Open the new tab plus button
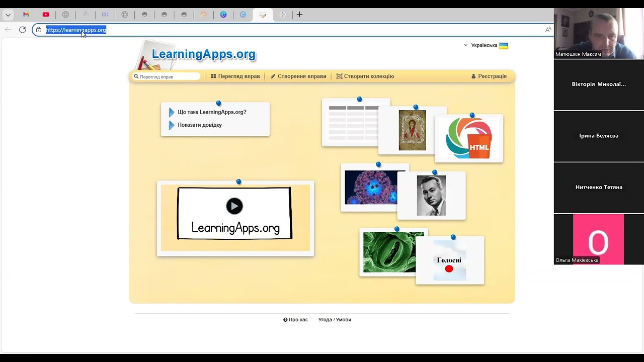This screenshot has height=362, width=644. 299,15
